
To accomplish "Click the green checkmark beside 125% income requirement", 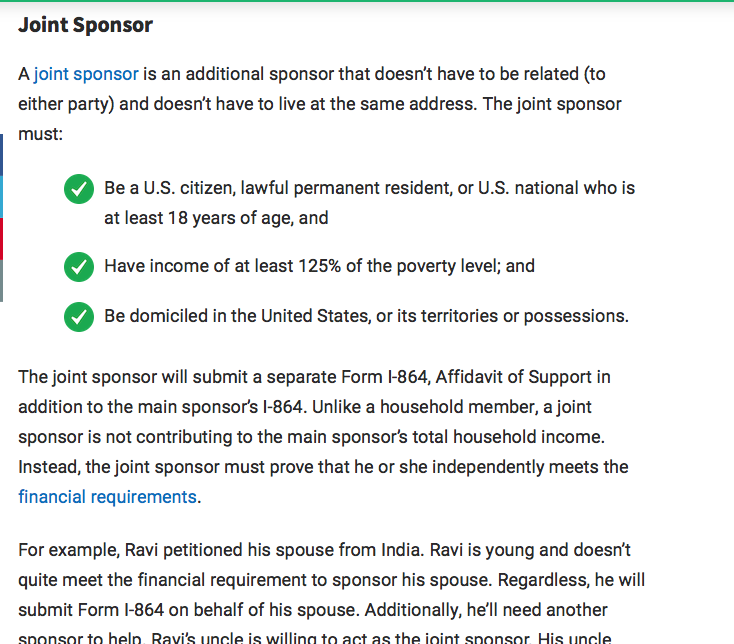I will [79, 267].
